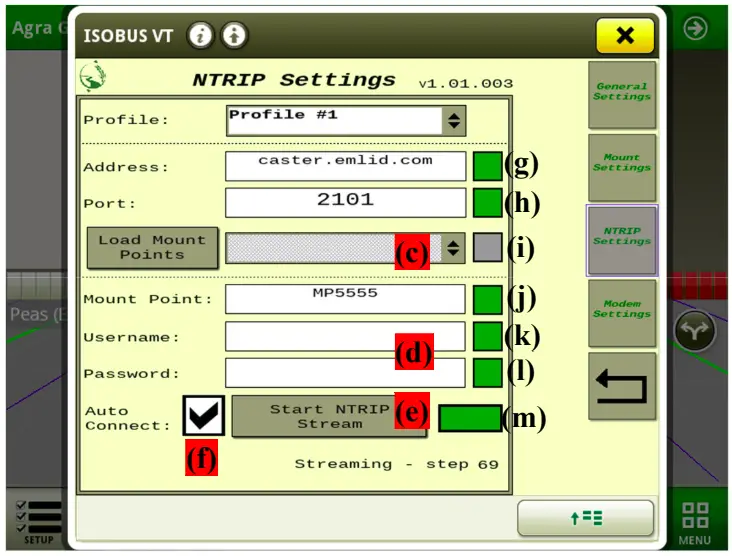
Task: Click the bottom list-up navigation button
Action: click(585, 518)
